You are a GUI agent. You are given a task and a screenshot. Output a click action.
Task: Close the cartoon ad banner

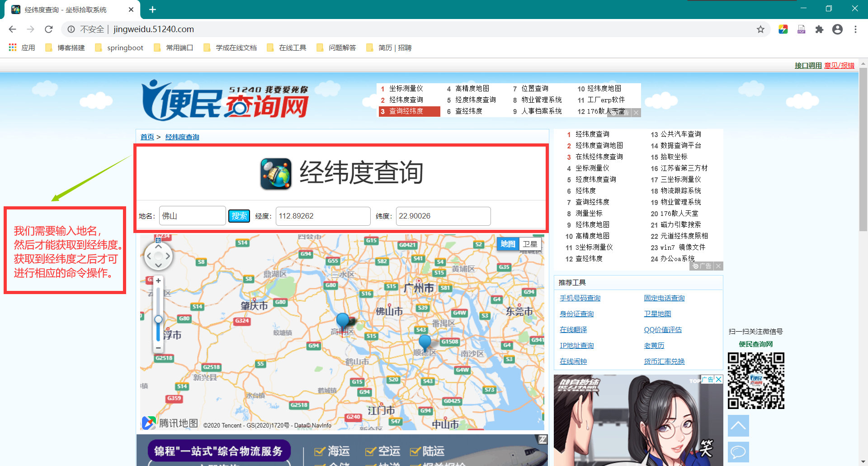(718, 379)
